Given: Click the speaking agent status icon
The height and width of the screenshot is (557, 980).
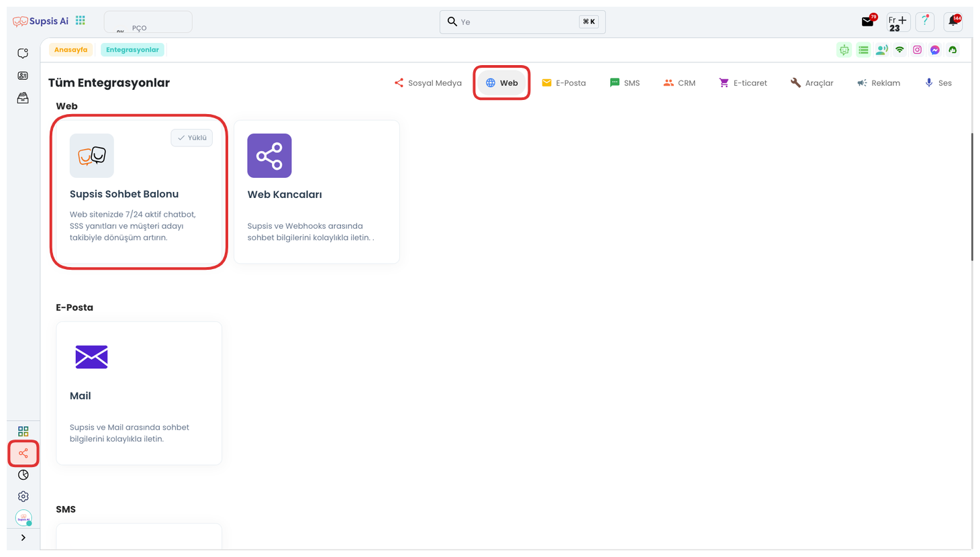Looking at the screenshot, I should click(x=881, y=50).
